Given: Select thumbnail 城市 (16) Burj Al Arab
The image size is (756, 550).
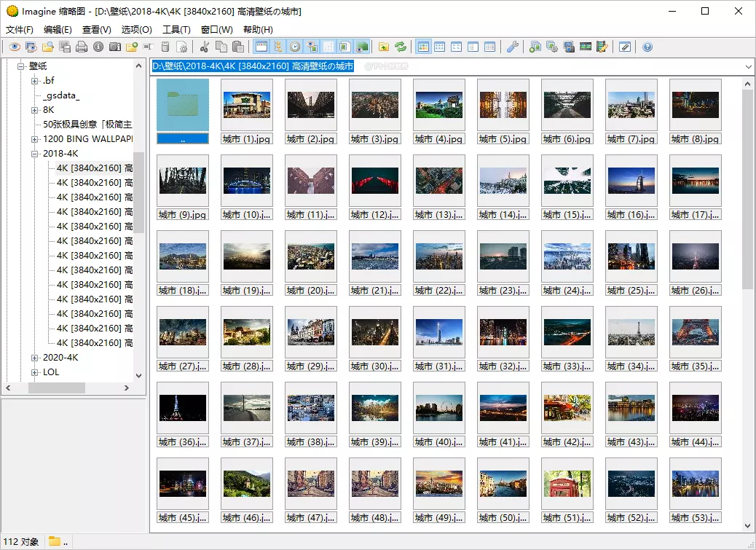Looking at the screenshot, I should [631, 187].
